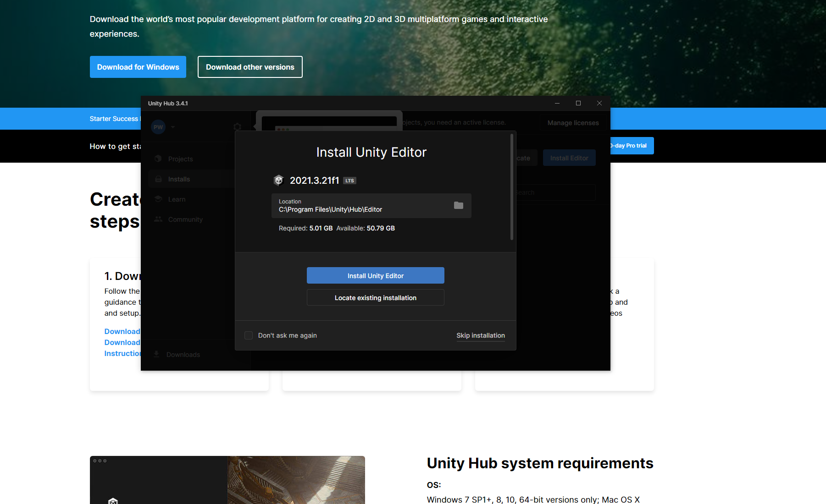Click the Location path field
The width and height of the screenshot is (826, 504).
tap(362, 206)
